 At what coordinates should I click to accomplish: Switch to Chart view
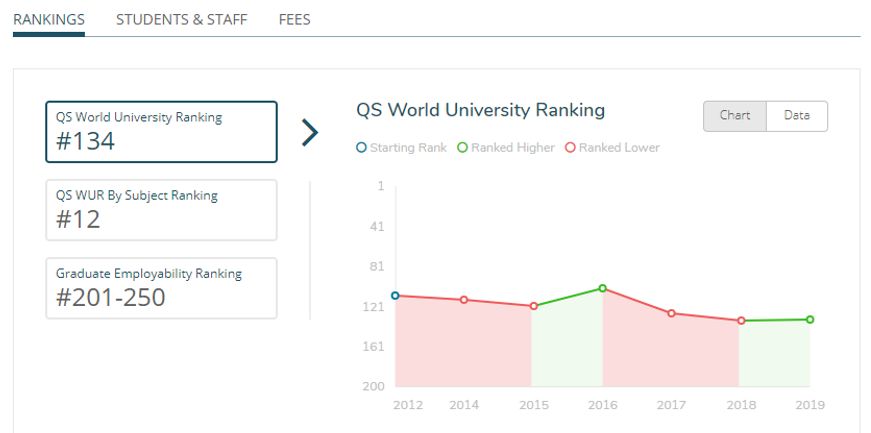pyautogui.click(x=735, y=116)
